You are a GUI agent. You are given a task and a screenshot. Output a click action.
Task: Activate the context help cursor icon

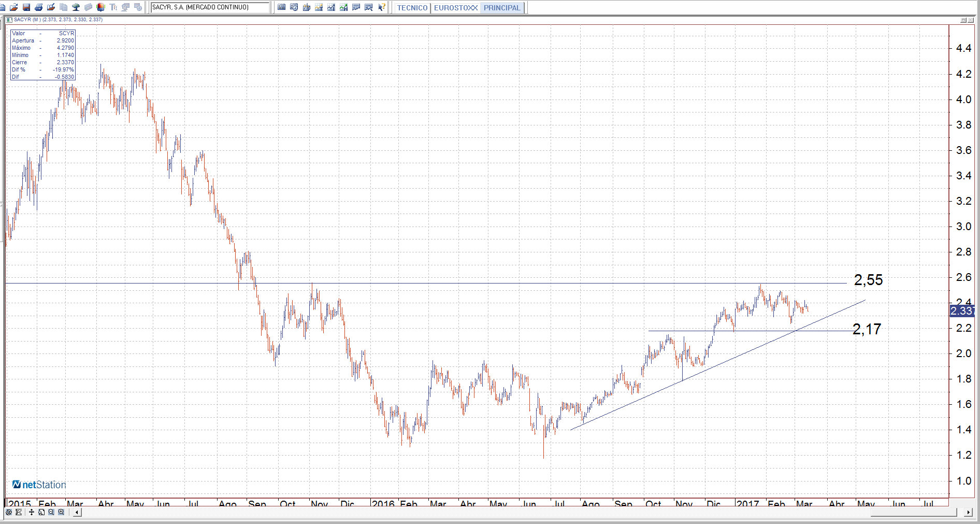click(381, 7)
